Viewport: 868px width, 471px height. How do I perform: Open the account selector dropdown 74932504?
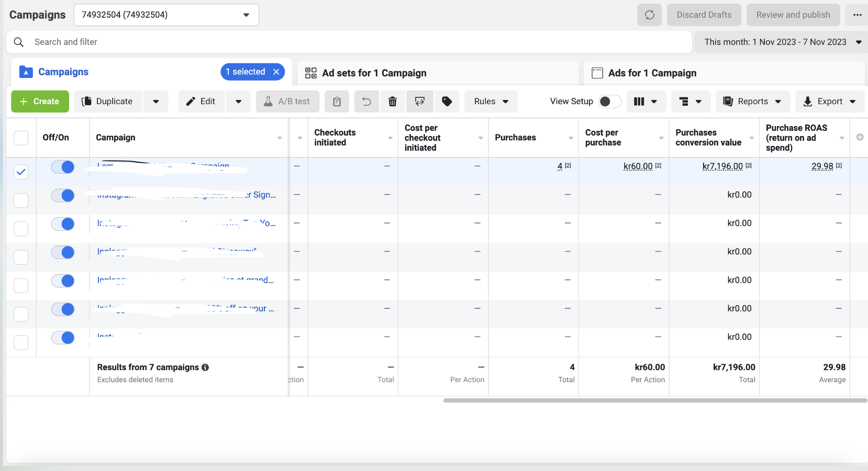[166, 15]
